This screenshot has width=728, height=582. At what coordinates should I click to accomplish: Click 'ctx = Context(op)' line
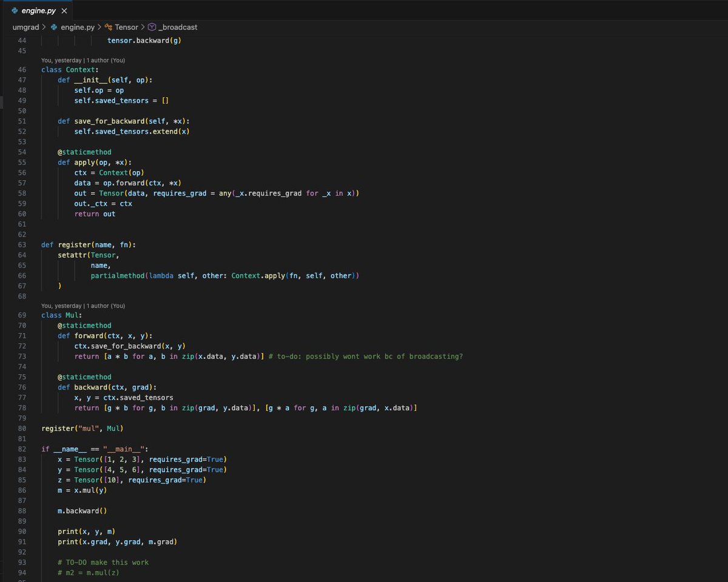click(109, 172)
